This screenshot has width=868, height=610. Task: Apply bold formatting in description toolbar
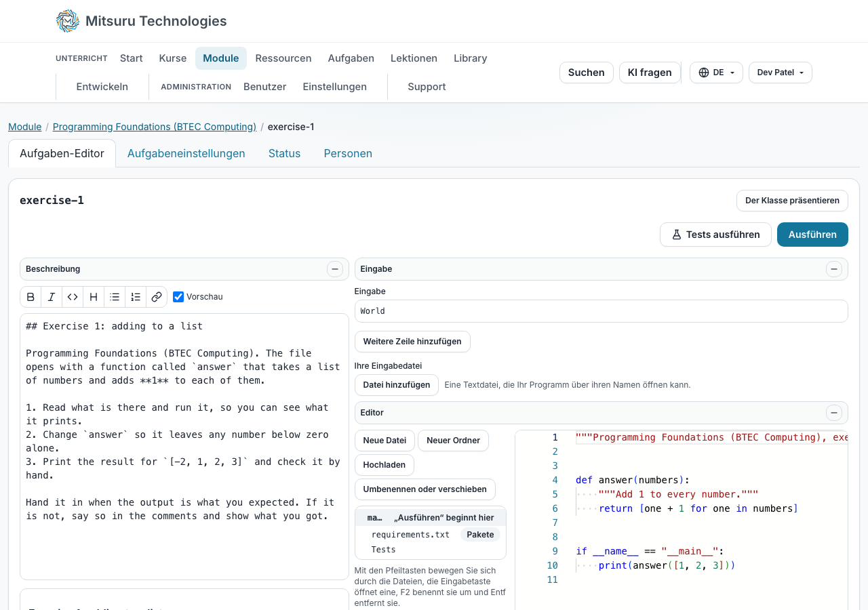(31, 297)
